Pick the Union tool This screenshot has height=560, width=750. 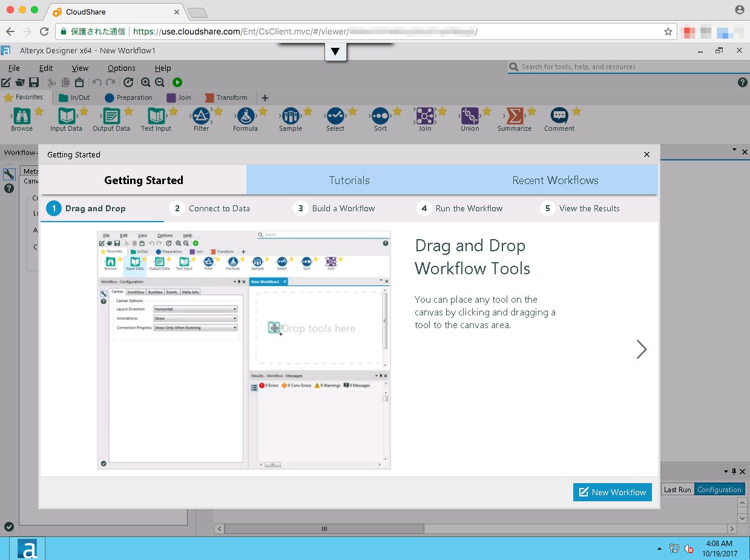pyautogui.click(x=470, y=116)
